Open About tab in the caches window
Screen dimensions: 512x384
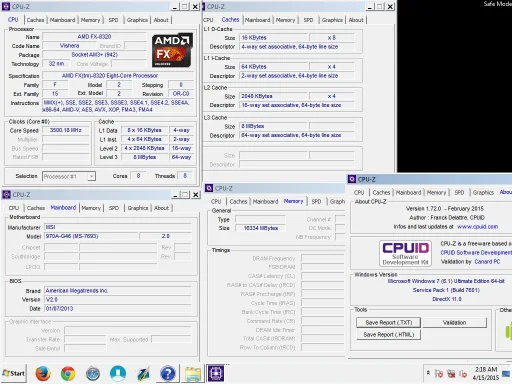(356, 20)
